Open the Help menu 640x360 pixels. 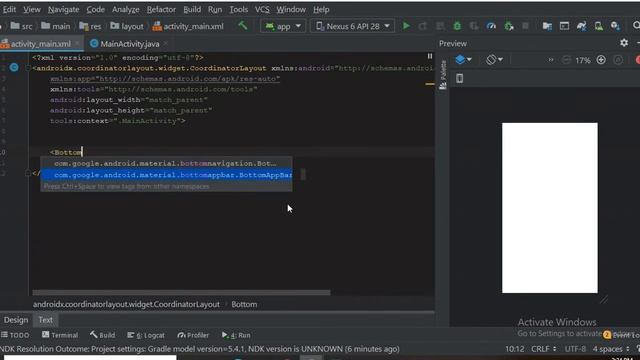[x=321, y=9]
